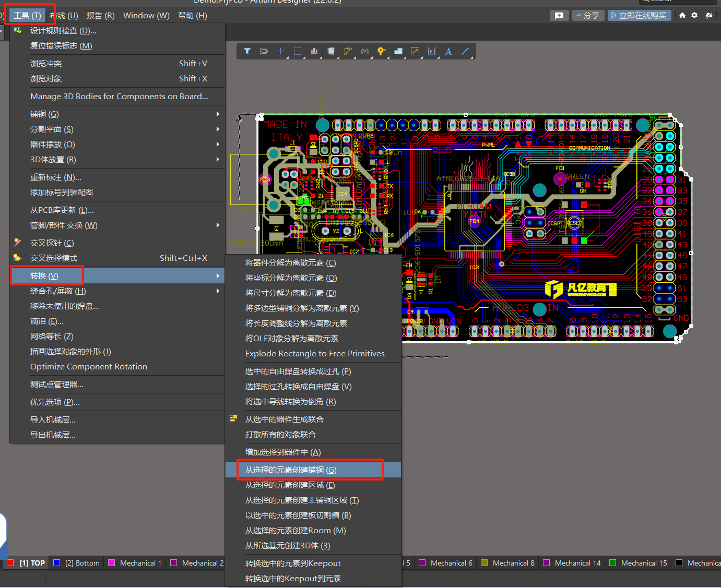The height and width of the screenshot is (588, 721).
Task: Click the green Mechanical 15 color swatch
Action: (x=612, y=563)
